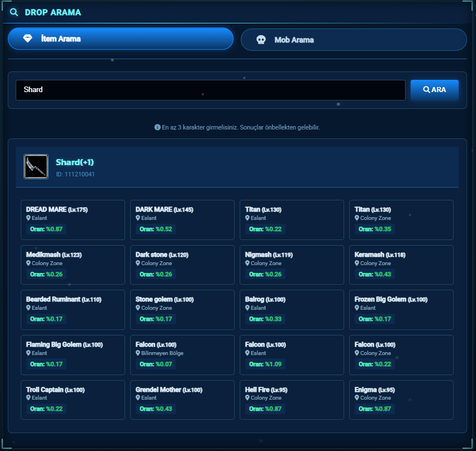Open the Grendel Mother (Lv.100) card
This screenshot has width=476, height=451.
click(x=183, y=400)
